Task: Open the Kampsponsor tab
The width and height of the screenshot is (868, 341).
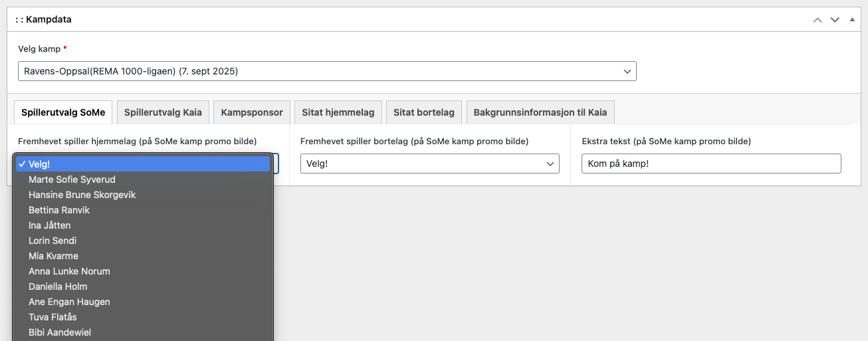Action: (252, 112)
